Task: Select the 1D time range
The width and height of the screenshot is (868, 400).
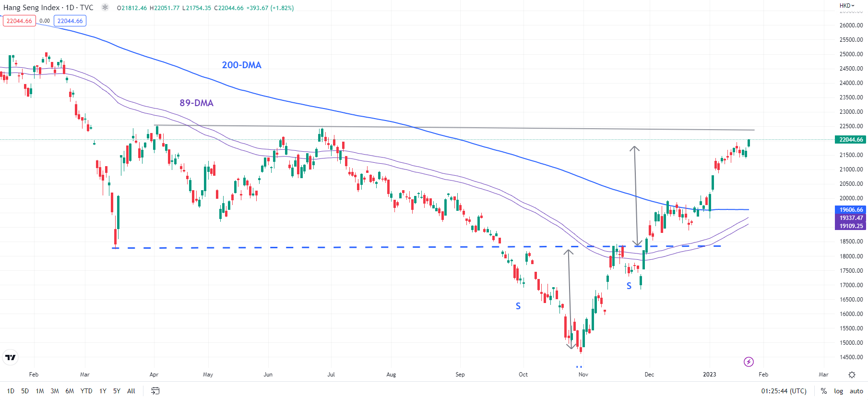Action: pyautogui.click(x=11, y=391)
